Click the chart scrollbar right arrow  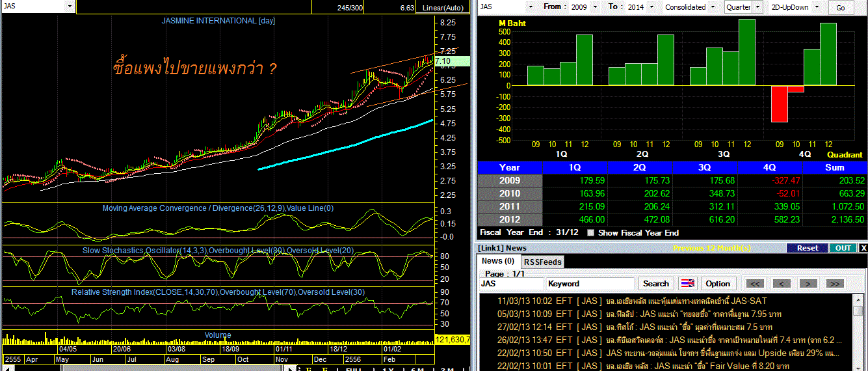click(x=290, y=368)
